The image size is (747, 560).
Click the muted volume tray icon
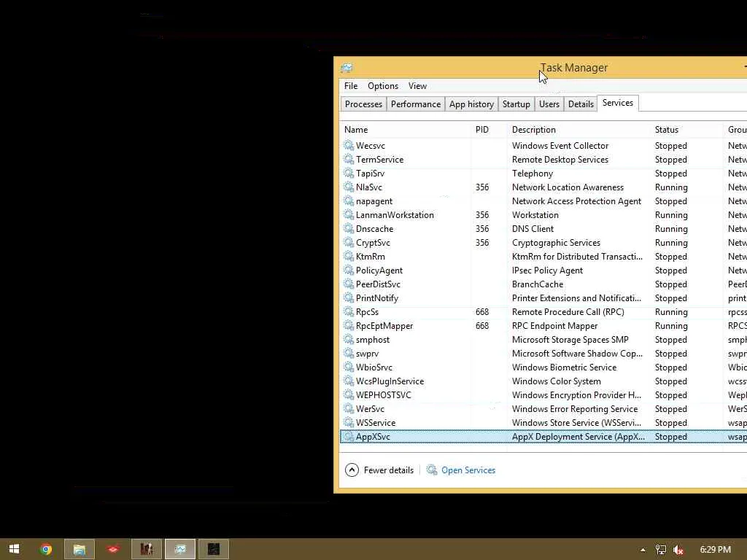[x=678, y=550]
